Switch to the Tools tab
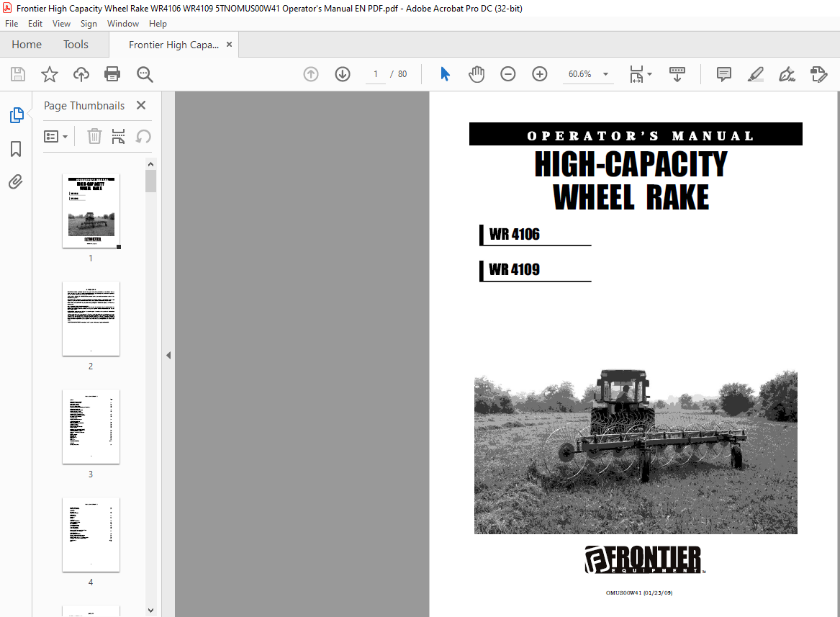840x617 pixels. click(x=76, y=45)
